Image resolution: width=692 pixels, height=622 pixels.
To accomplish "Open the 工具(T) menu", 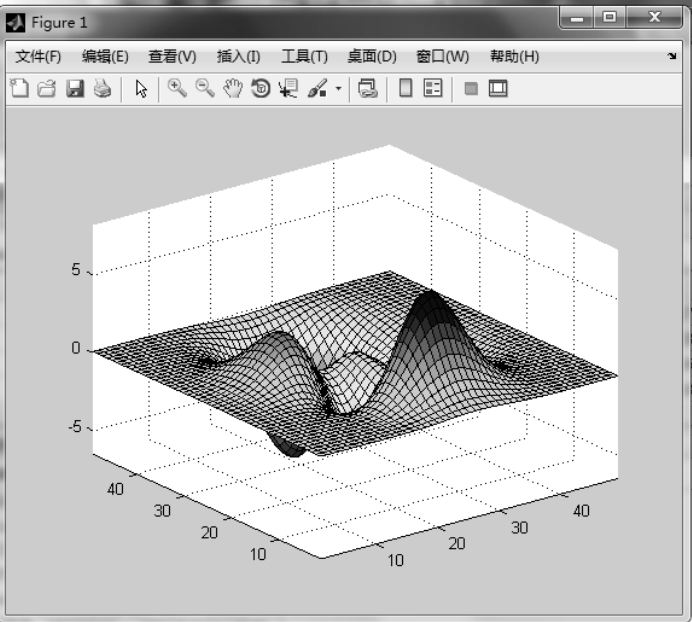I will 304,57.
